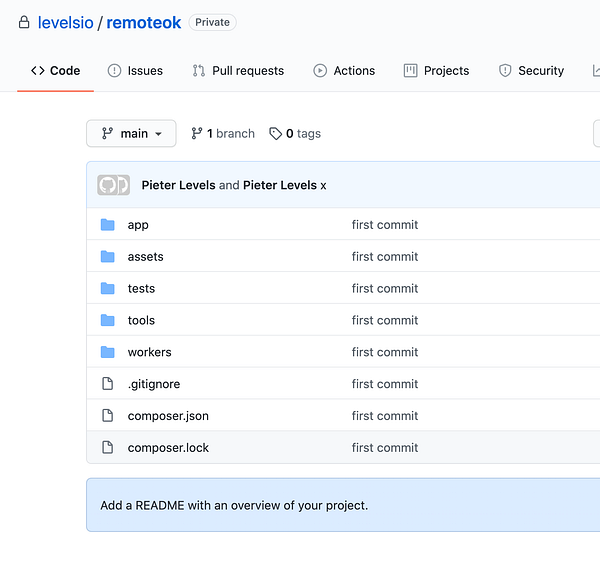The width and height of the screenshot is (600, 562).
Task: Open the levelsio owner link
Action: 66,22
